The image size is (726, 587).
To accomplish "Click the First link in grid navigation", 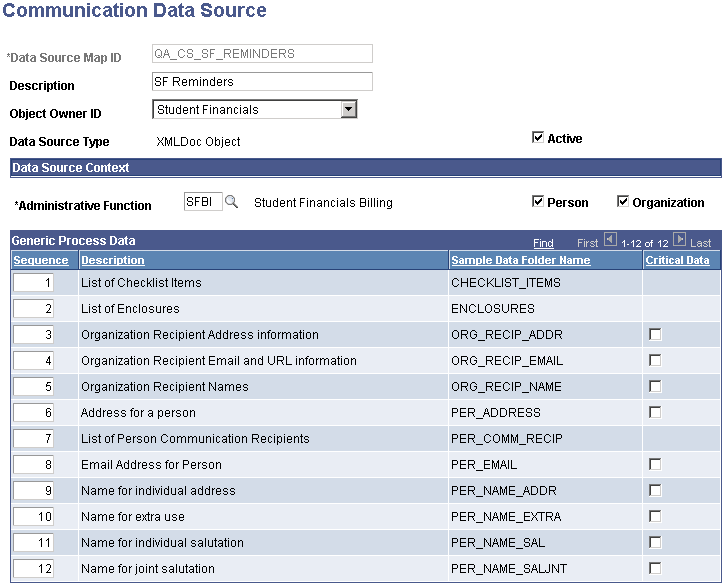I will pyautogui.click(x=588, y=243).
